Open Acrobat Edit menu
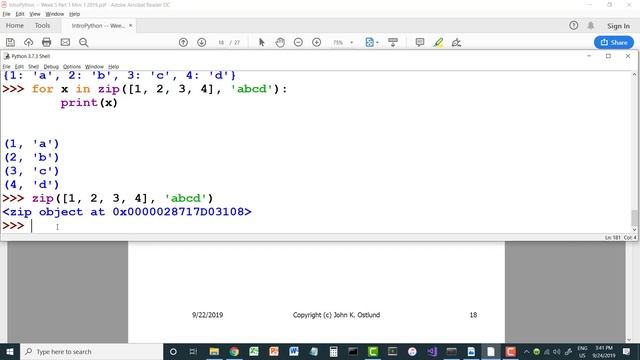The height and width of the screenshot is (360, 640). click(x=20, y=14)
